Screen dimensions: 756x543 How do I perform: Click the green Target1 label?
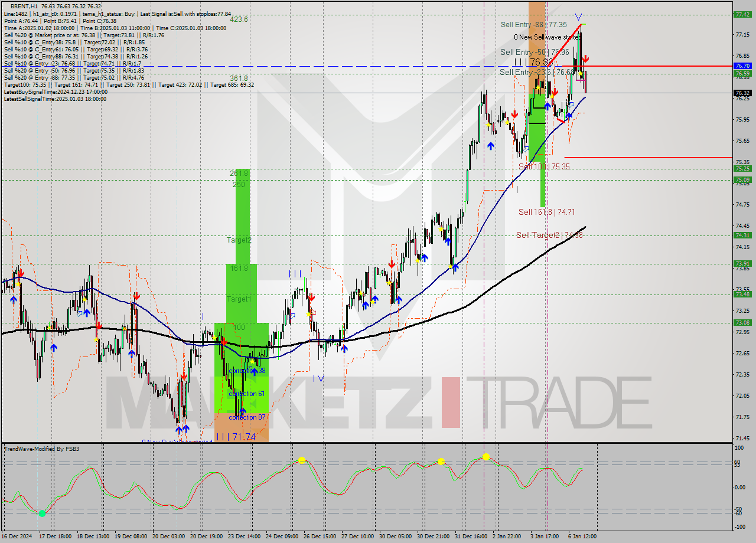click(239, 299)
